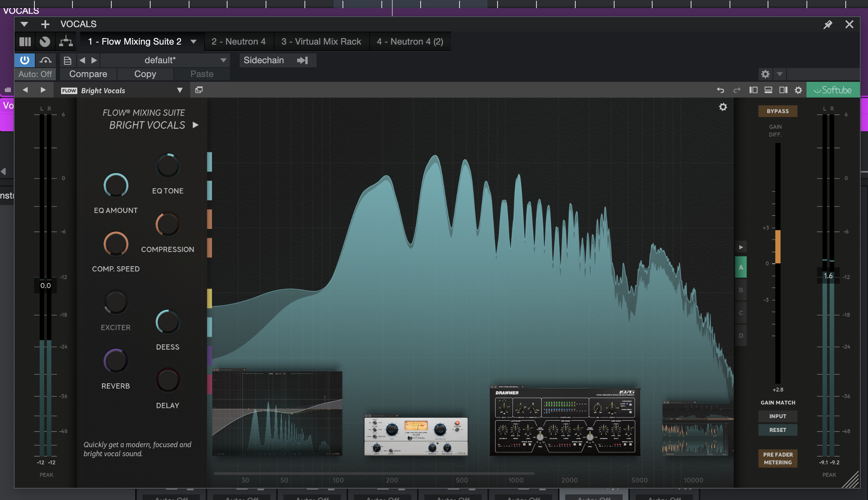868x500 pixels.
Task: Toggle the plugin power bypass button
Action: click(25, 60)
